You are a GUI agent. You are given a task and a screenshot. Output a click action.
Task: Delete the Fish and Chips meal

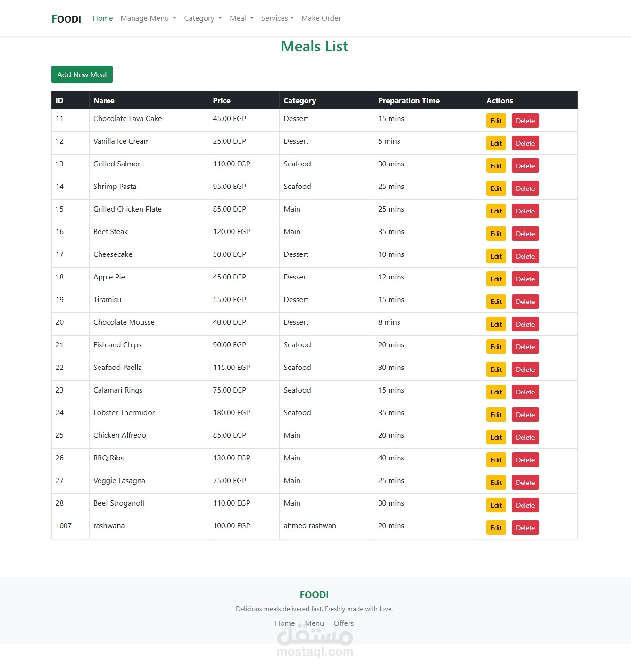point(525,347)
